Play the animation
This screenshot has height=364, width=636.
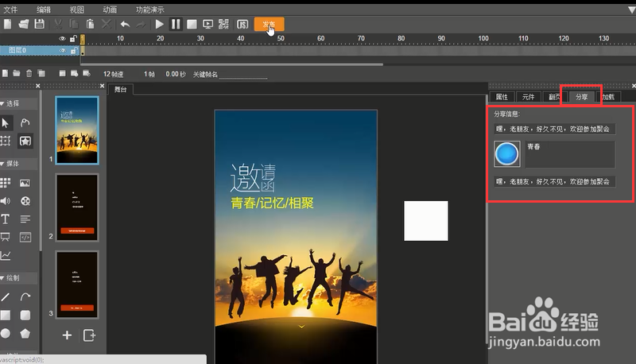pyautogui.click(x=160, y=25)
